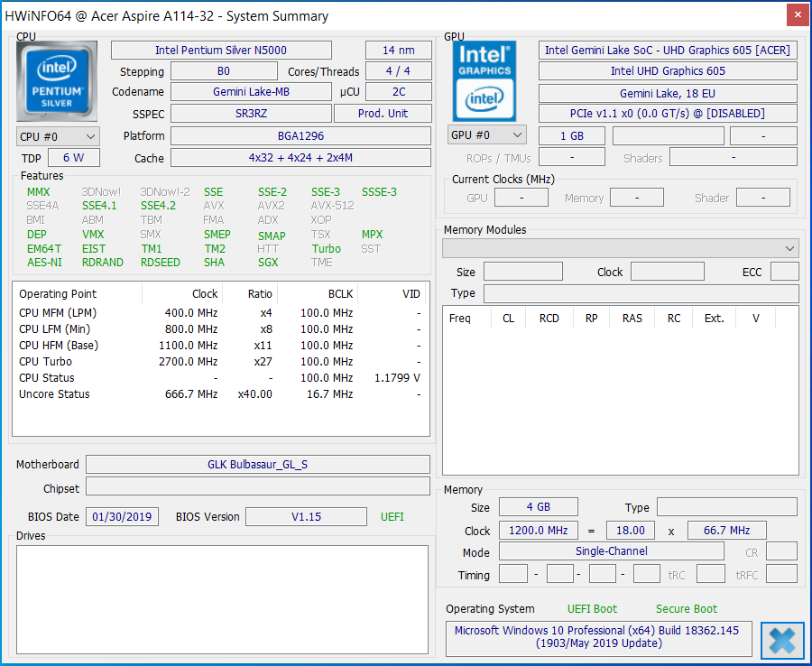Click the 1 GB GPU memory field

[x=571, y=135]
